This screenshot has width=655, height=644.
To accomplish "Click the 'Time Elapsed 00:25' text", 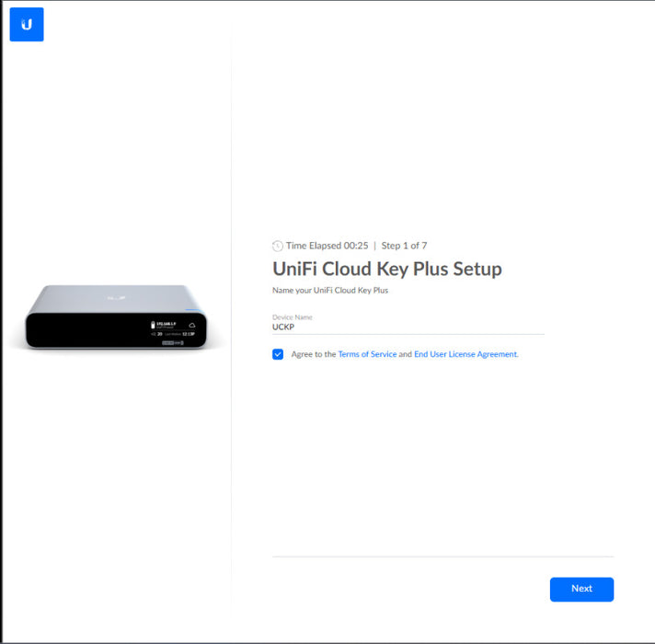I will [x=327, y=246].
